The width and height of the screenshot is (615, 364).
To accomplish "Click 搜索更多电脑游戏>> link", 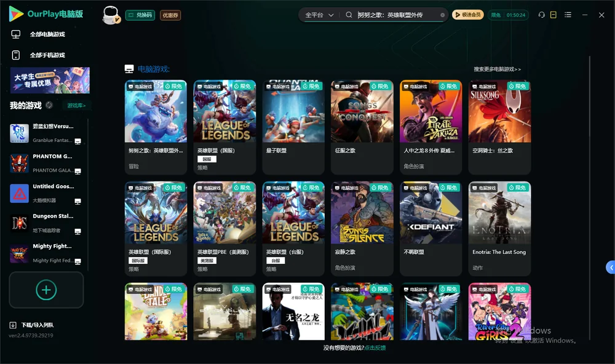I will click(x=498, y=69).
